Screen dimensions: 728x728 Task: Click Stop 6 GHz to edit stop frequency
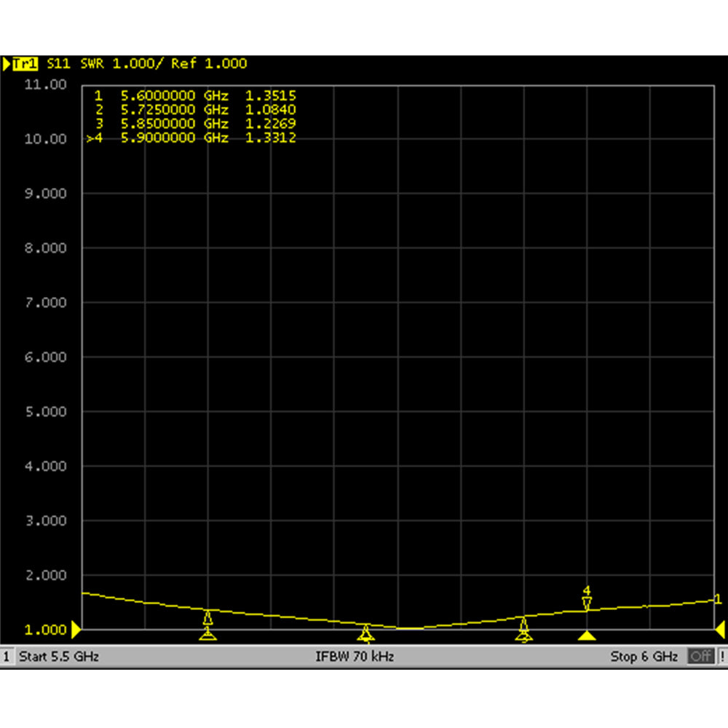pyautogui.click(x=643, y=656)
